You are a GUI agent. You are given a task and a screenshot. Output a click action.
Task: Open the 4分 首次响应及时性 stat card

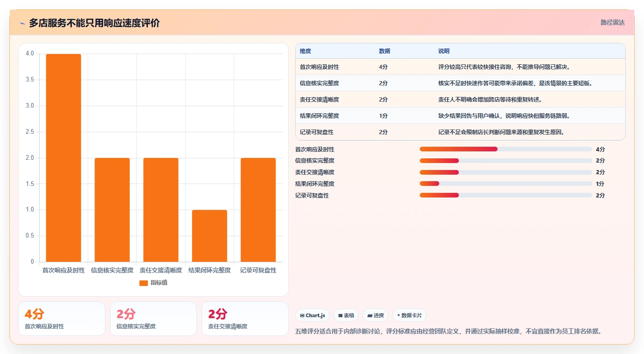tap(62, 319)
